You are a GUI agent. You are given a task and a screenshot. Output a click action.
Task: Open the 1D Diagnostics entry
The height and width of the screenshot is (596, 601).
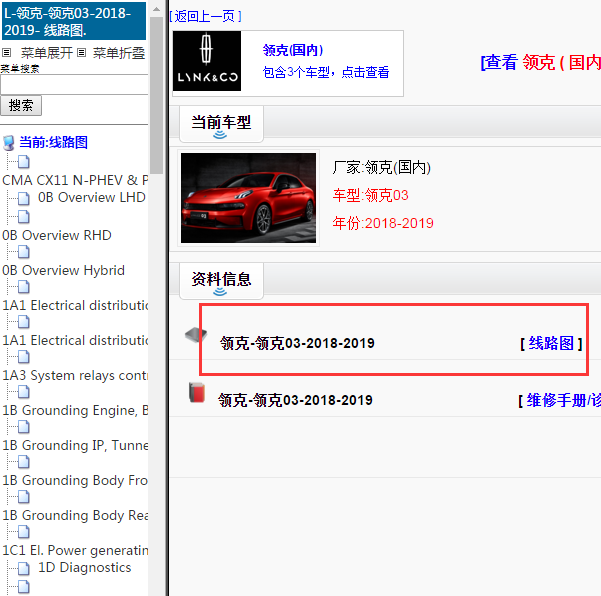(x=85, y=568)
